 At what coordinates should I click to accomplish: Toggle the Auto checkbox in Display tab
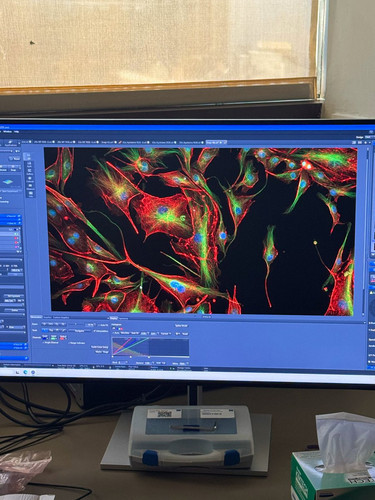click(x=116, y=333)
